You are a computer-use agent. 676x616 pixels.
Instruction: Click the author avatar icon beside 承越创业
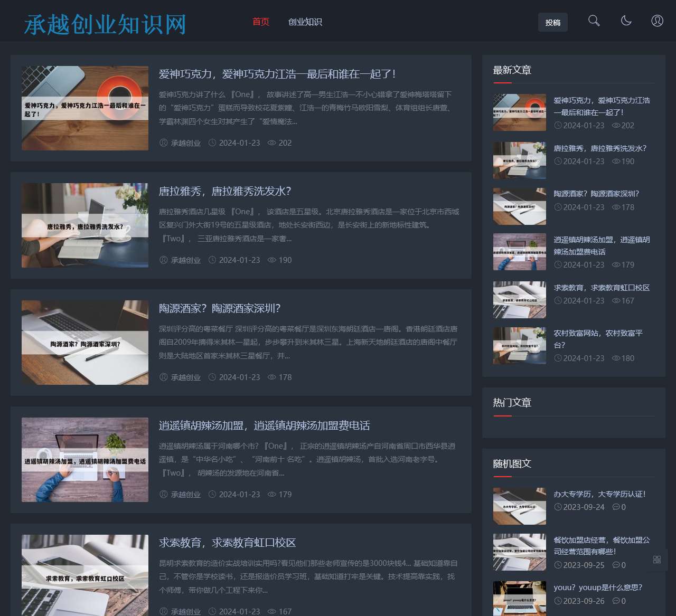click(163, 143)
